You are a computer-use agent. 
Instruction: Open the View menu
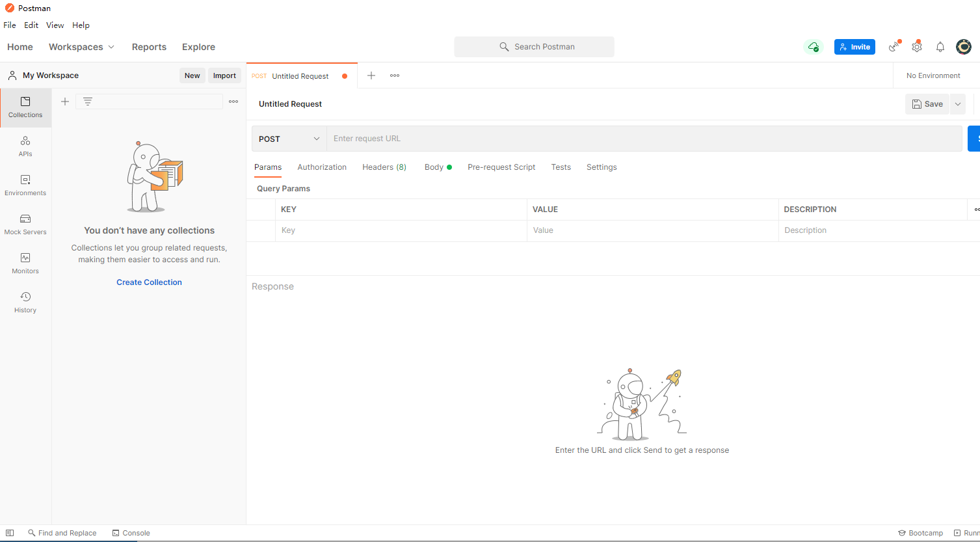click(55, 25)
